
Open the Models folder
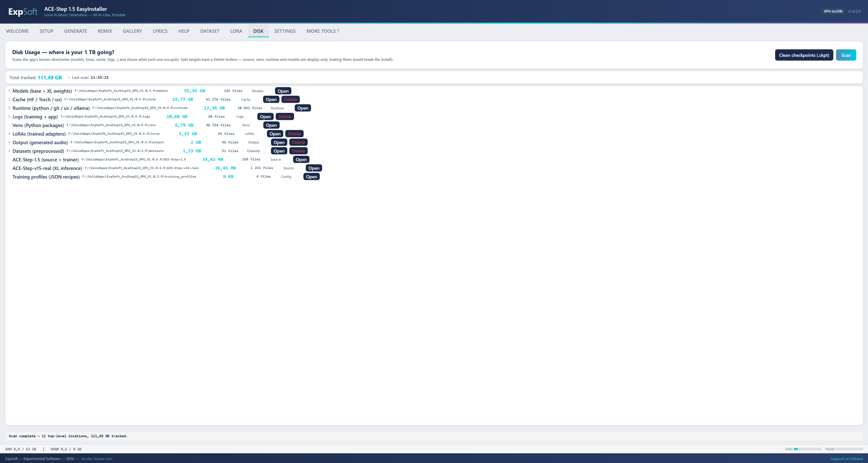click(x=283, y=91)
